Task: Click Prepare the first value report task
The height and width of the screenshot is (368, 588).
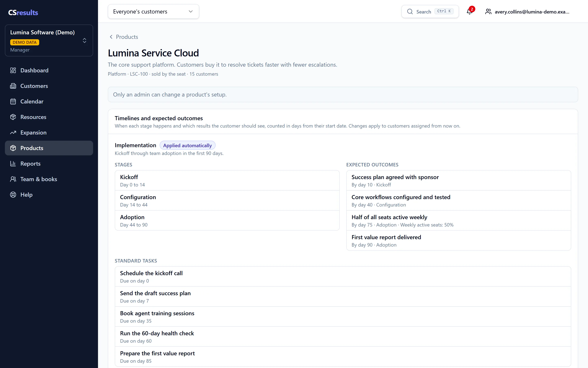Action: [343, 357]
